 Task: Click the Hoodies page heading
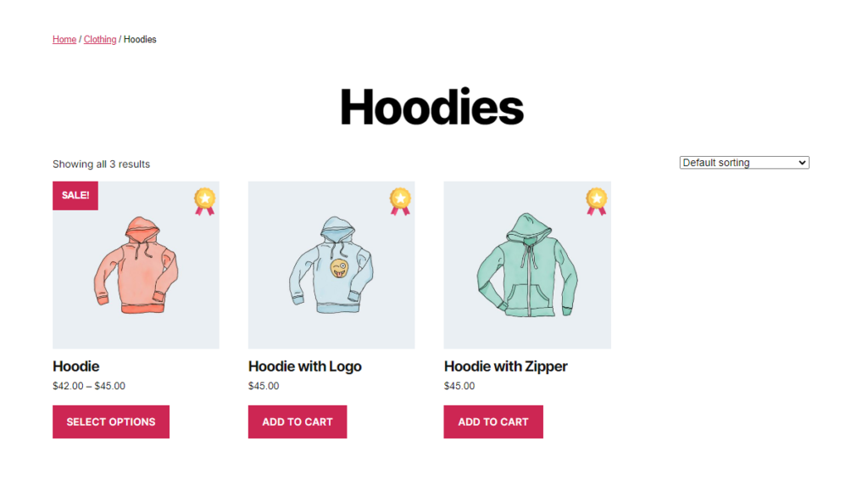tap(431, 107)
